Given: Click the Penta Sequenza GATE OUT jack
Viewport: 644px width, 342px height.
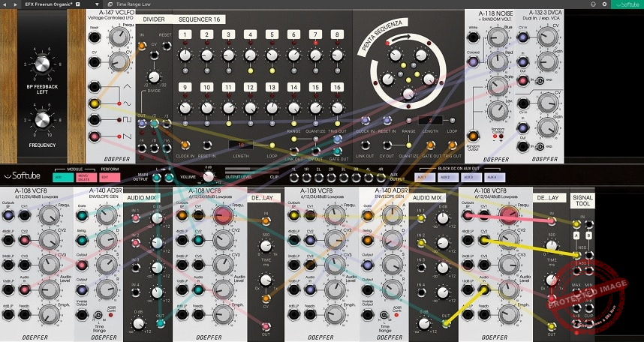Looking at the screenshot, I should click(x=430, y=145).
